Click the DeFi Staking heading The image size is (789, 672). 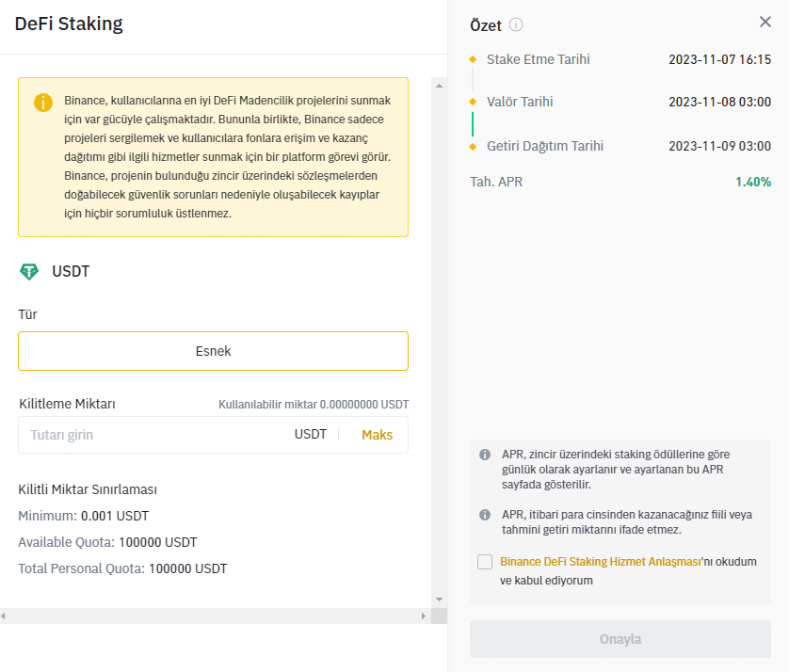[69, 24]
